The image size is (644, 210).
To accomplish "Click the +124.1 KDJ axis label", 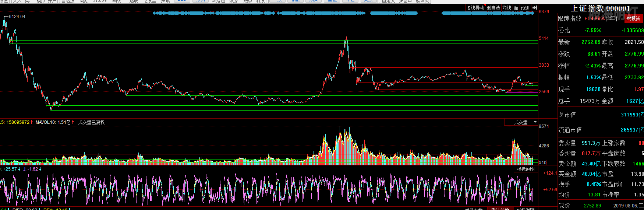I will point(550,173).
